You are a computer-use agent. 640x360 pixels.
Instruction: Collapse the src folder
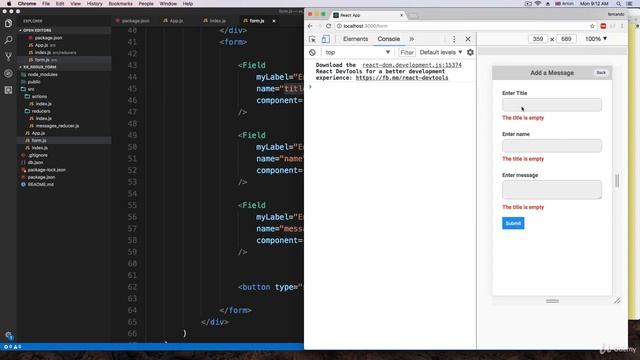[31, 89]
